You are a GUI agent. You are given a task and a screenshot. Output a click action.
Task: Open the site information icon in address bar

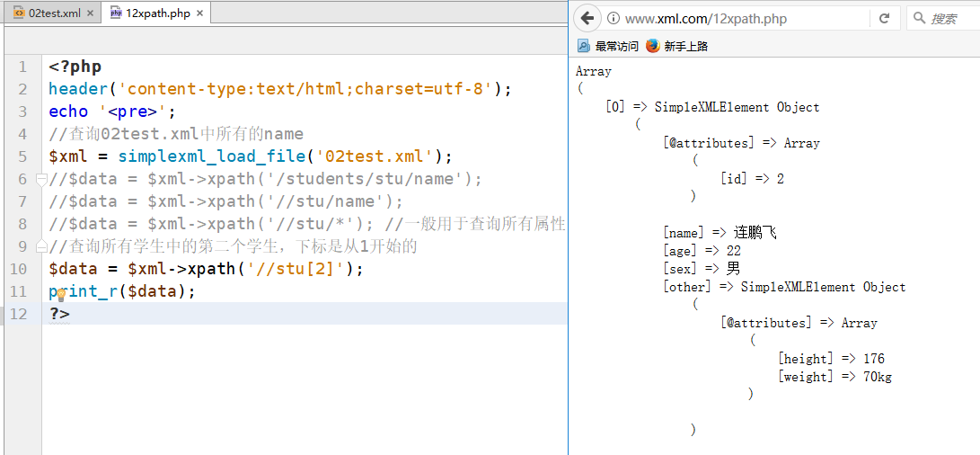tap(613, 19)
